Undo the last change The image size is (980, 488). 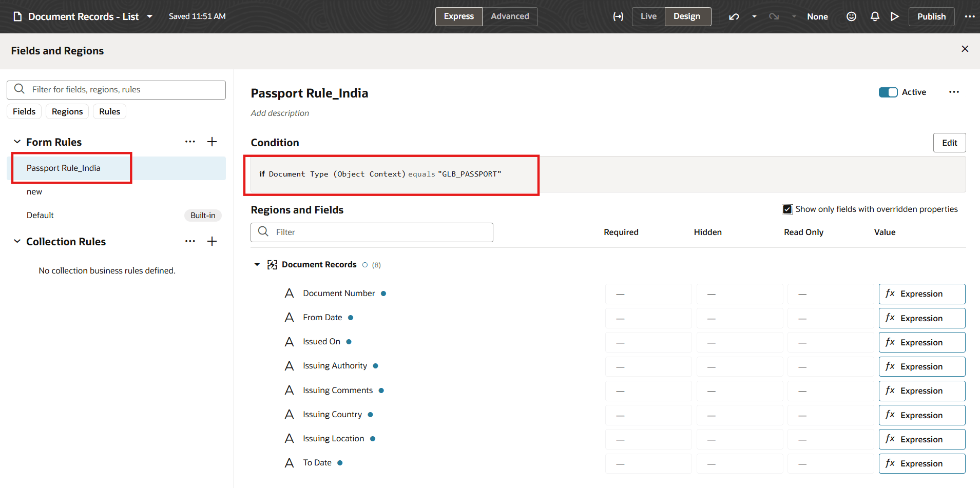point(734,16)
